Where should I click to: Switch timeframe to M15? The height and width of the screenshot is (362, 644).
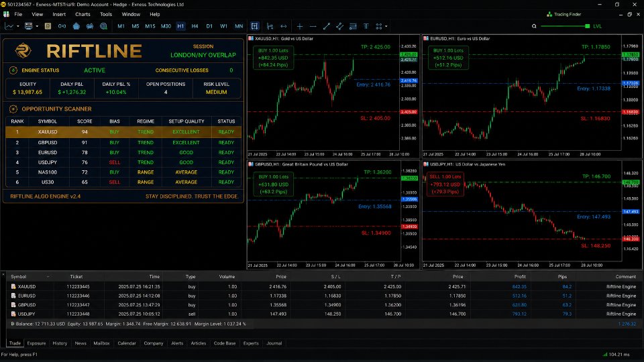(x=150, y=26)
